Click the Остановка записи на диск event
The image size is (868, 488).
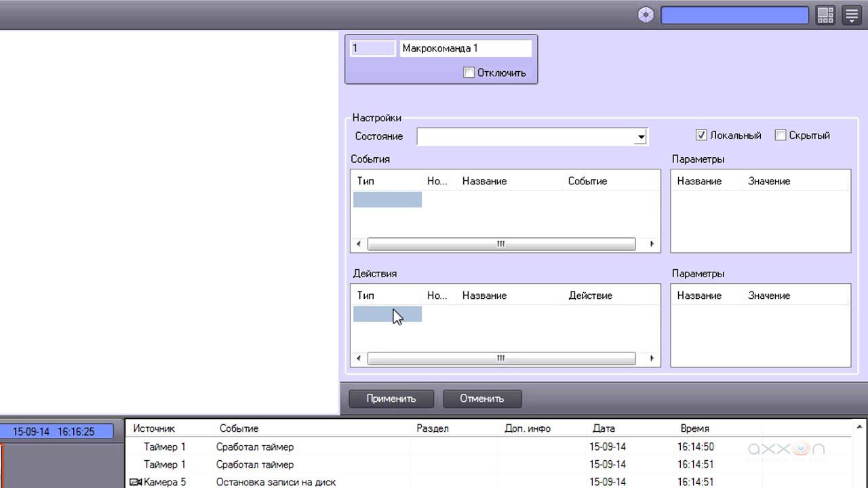pyautogui.click(x=276, y=482)
